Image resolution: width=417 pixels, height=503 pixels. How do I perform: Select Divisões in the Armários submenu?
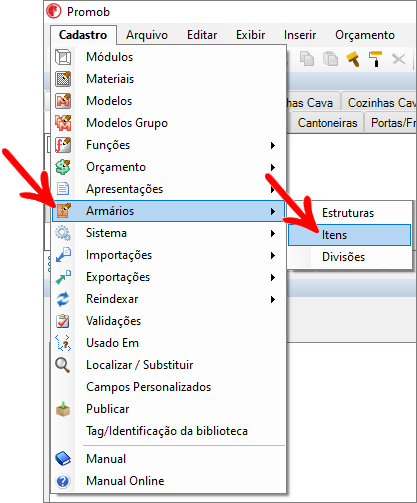(x=350, y=257)
